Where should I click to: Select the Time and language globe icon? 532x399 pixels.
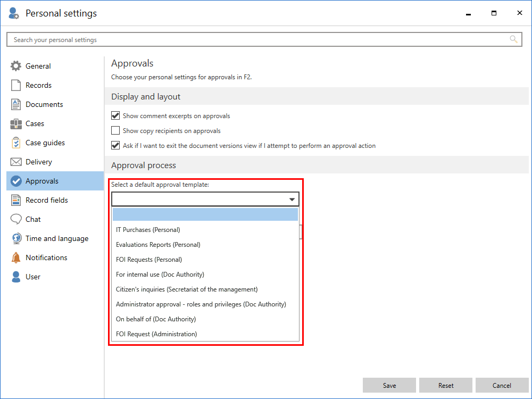pyautogui.click(x=16, y=238)
